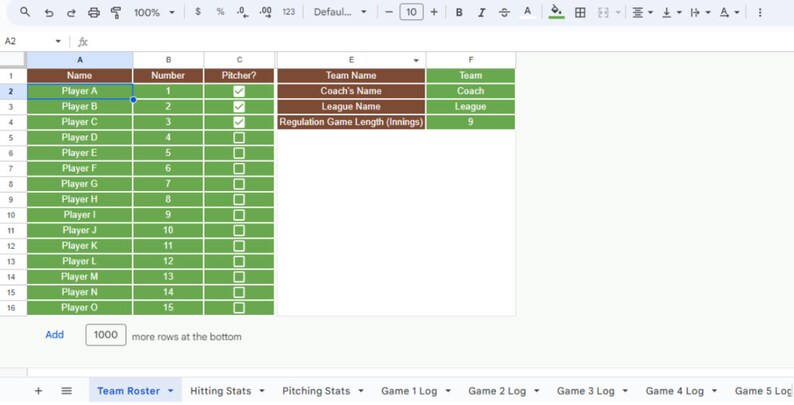Expand the merge cells dropdown arrow

tap(618, 13)
